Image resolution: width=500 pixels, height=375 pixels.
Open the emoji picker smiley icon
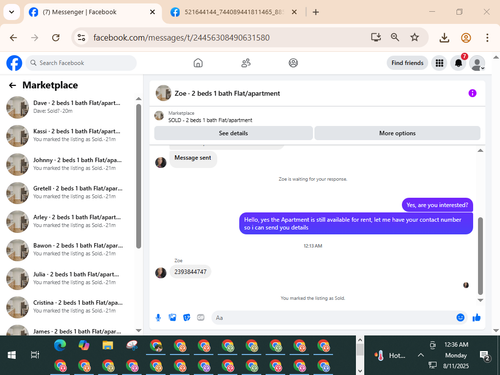[x=460, y=317]
